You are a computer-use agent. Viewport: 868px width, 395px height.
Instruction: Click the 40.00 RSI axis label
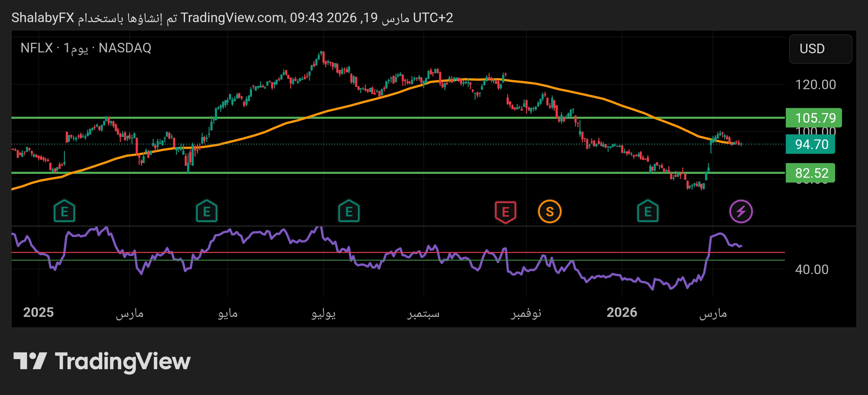point(811,269)
